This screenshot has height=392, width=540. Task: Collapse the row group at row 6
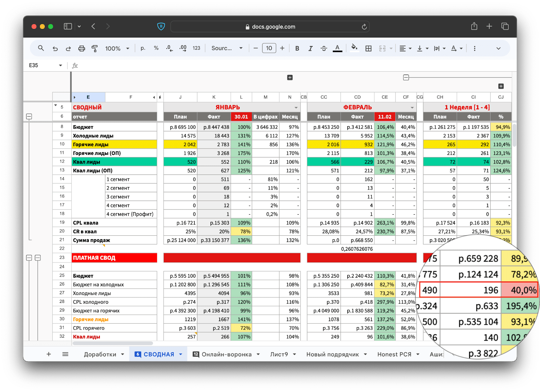[x=29, y=117]
